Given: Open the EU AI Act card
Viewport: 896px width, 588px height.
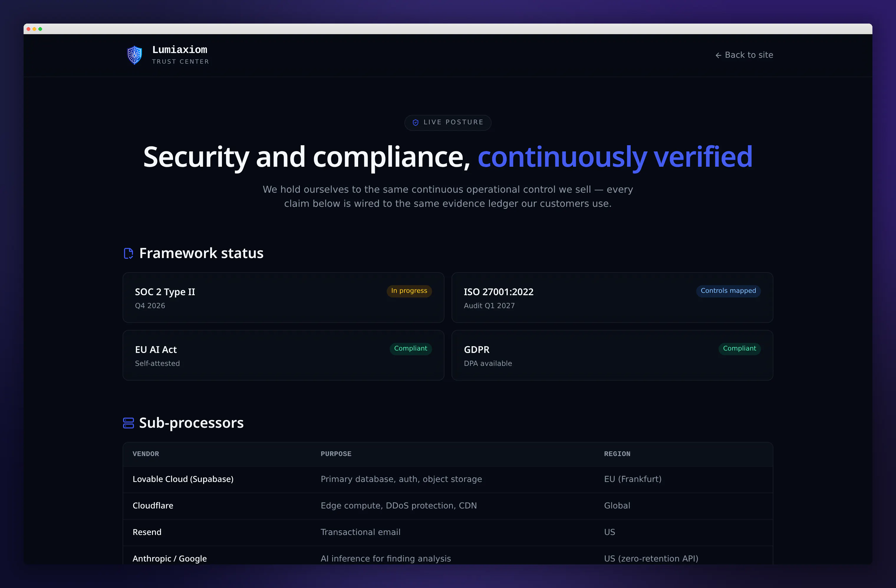Looking at the screenshot, I should click(x=284, y=355).
